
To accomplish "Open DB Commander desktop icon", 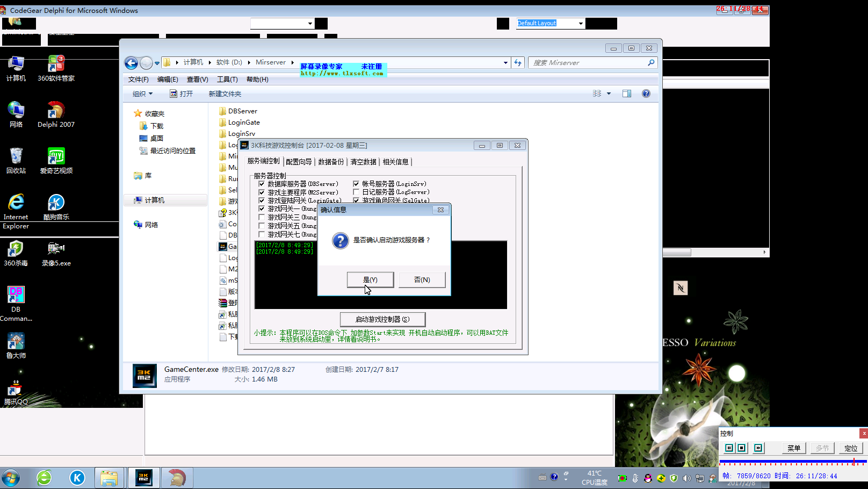I will (16, 304).
